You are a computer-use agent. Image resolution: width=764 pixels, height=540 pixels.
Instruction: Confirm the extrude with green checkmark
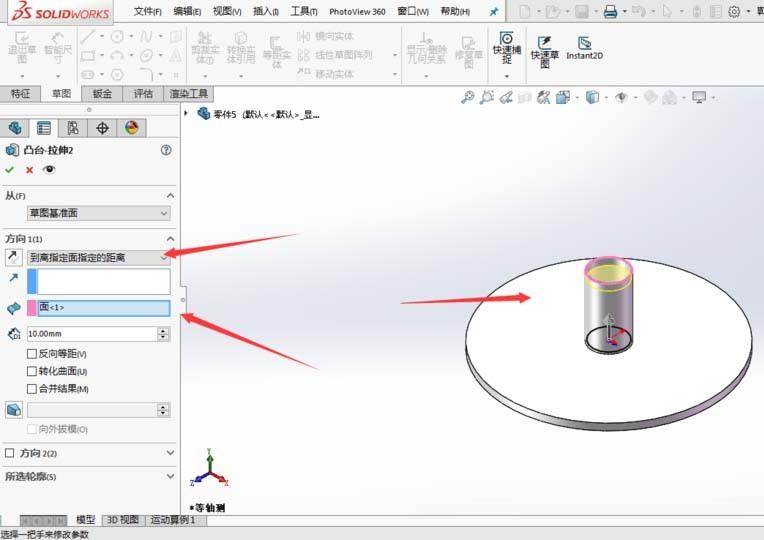[x=9, y=170]
